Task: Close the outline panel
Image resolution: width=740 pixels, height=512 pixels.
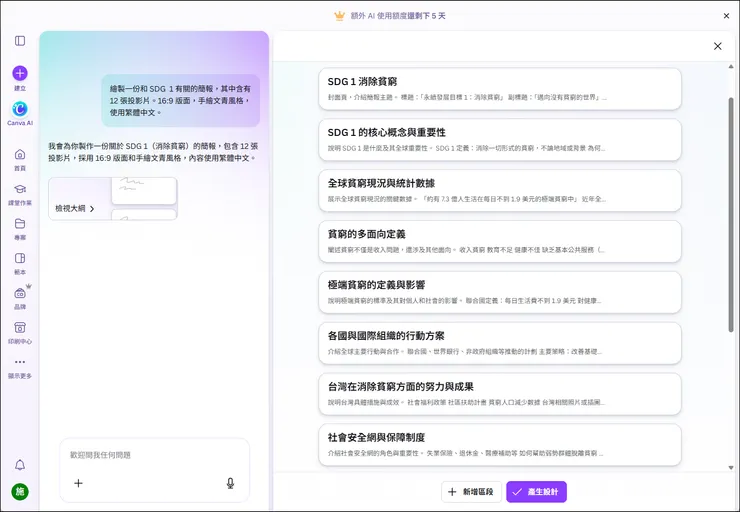Action: (x=717, y=46)
